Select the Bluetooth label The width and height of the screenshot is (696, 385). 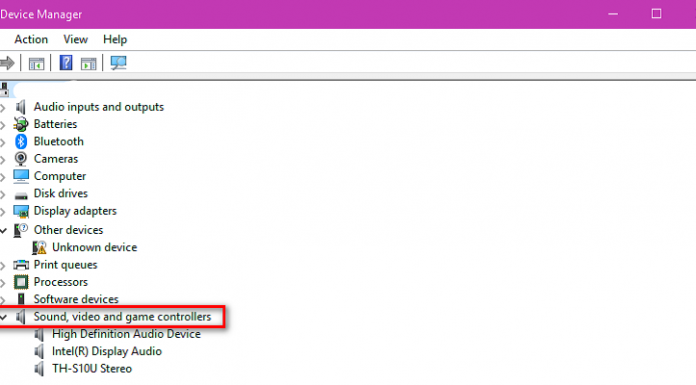(x=59, y=142)
